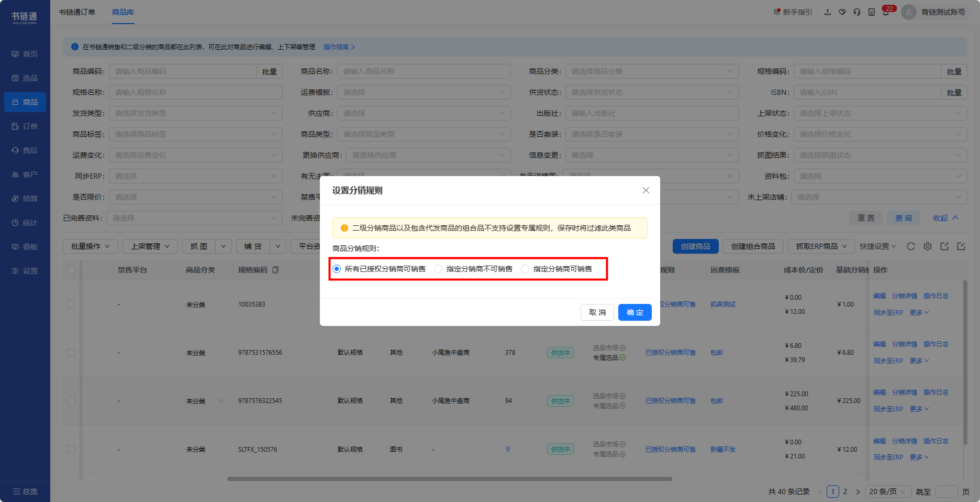The height and width of the screenshot is (502, 980).
Task: Open table column settings gear
Action: pos(928,246)
